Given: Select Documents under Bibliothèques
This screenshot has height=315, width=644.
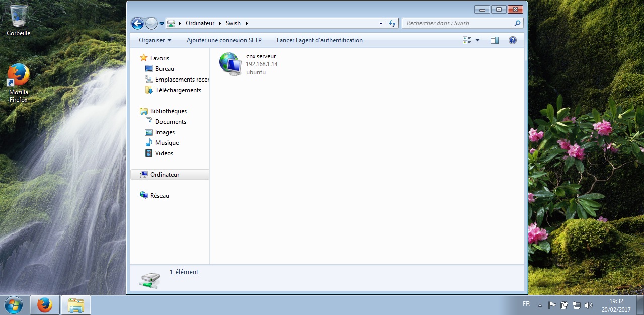Looking at the screenshot, I should pyautogui.click(x=171, y=122).
